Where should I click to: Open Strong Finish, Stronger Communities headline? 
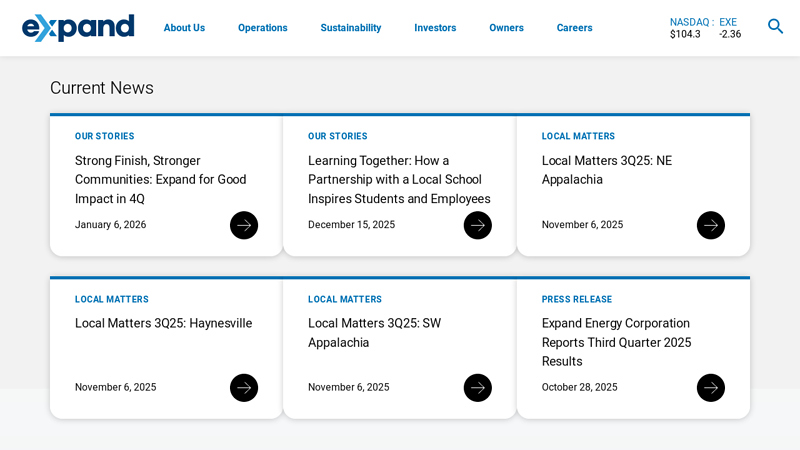point(160,179)
